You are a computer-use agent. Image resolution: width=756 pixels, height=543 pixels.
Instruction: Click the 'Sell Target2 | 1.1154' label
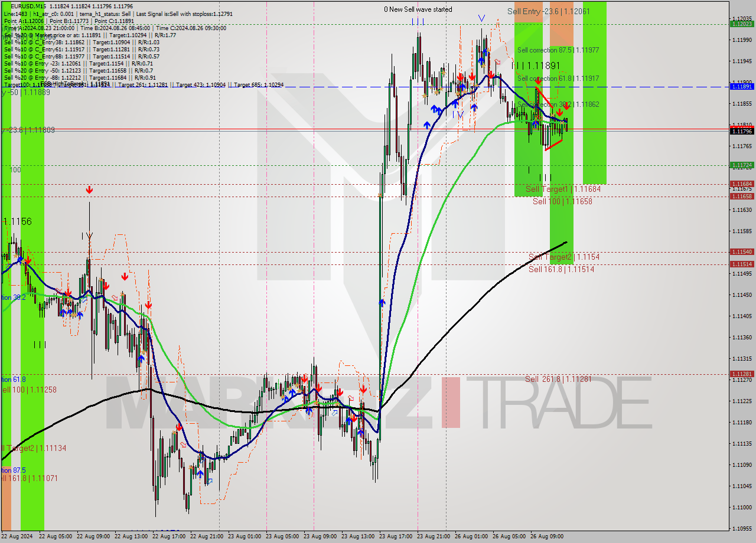[x=564, y=257]
